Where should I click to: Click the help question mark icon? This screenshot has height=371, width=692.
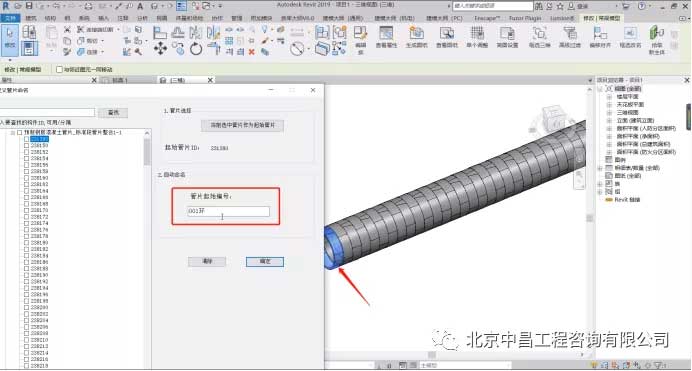(642, 6)
